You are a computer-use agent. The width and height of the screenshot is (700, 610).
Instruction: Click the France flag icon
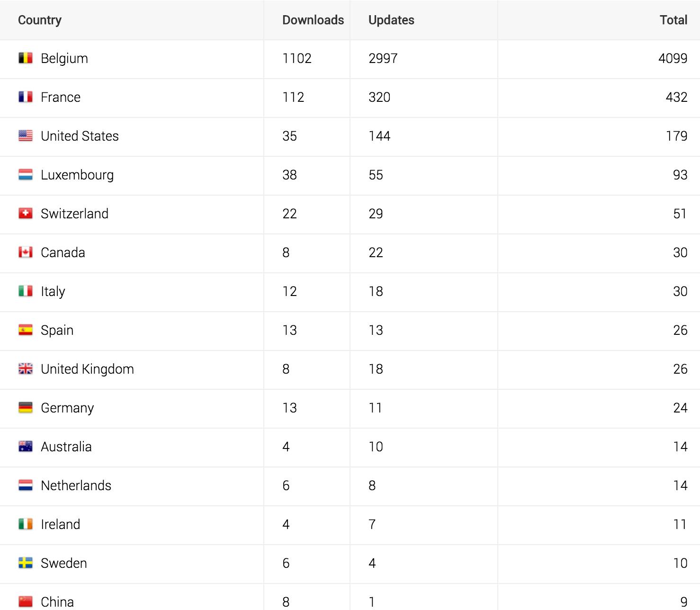pyautogui.click(x=26, y=97)
